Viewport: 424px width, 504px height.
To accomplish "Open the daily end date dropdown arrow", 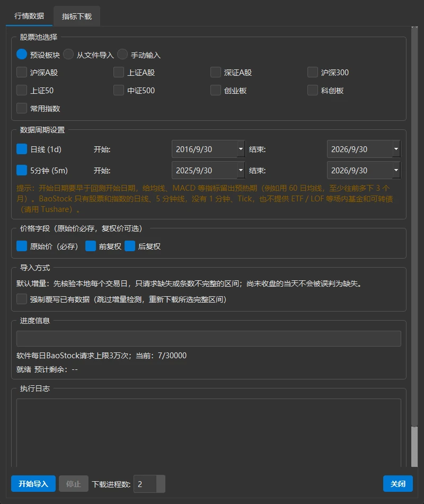I will coord(396,149).
